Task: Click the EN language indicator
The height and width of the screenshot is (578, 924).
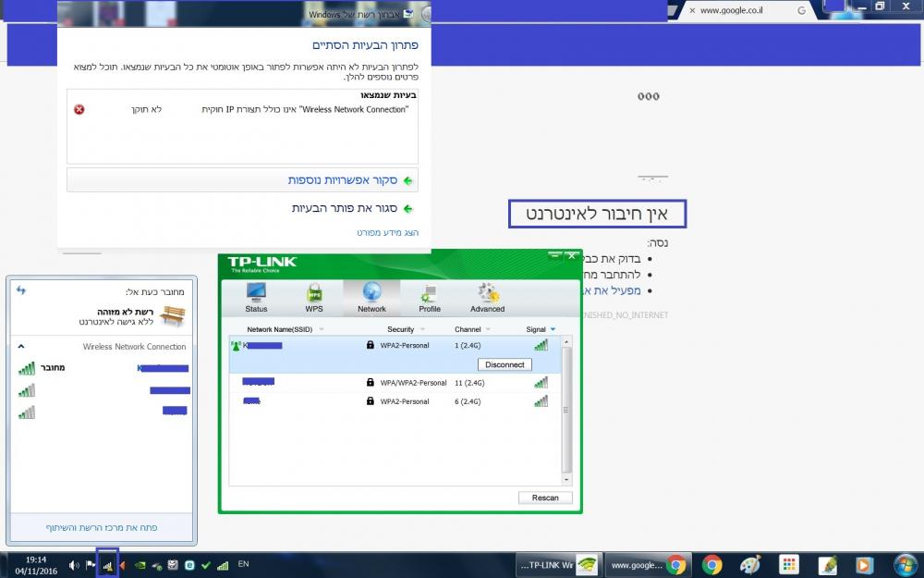Action: (x=243, y=564)
